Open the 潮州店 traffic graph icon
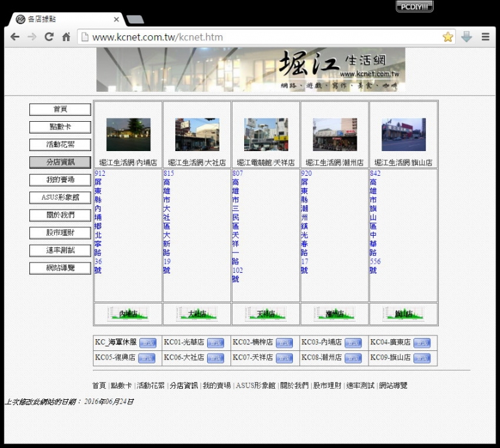This screenshot has height=448, width=500. click(x=335, y=314)
